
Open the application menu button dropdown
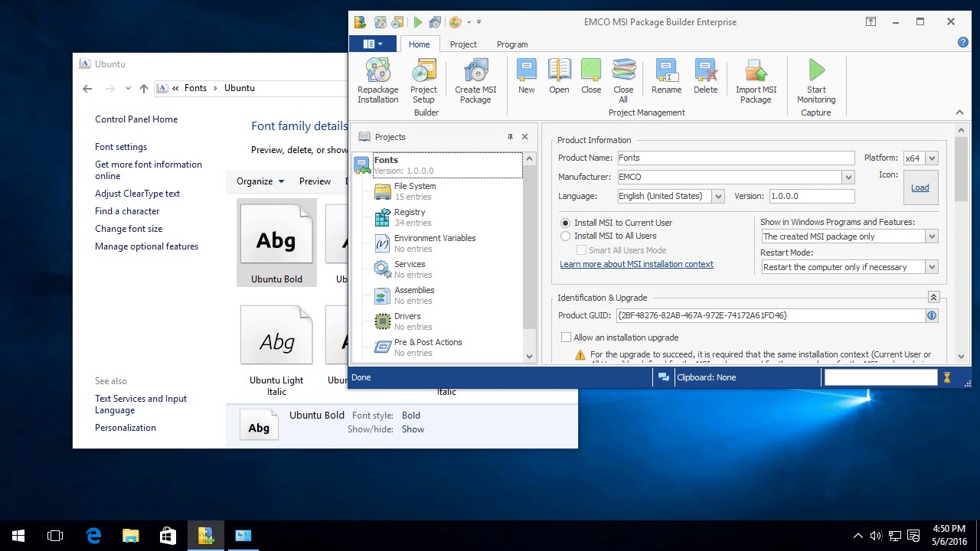point(373,44)
